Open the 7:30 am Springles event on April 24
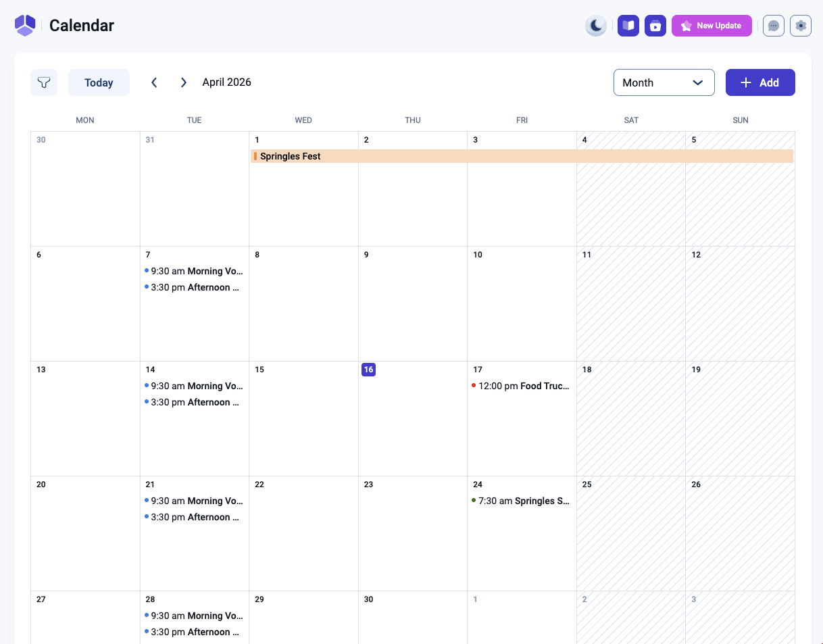The width and height of the screenshot is (823, 644). click(522, 501)
